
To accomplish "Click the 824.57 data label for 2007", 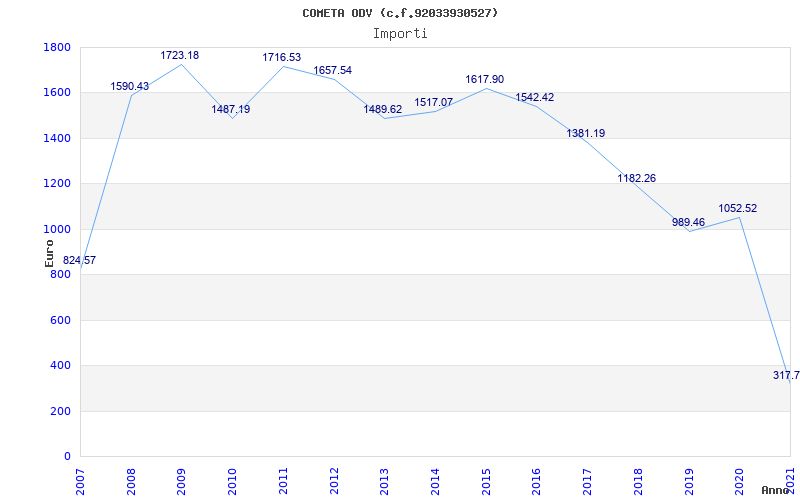I will [x=80, y=261].
